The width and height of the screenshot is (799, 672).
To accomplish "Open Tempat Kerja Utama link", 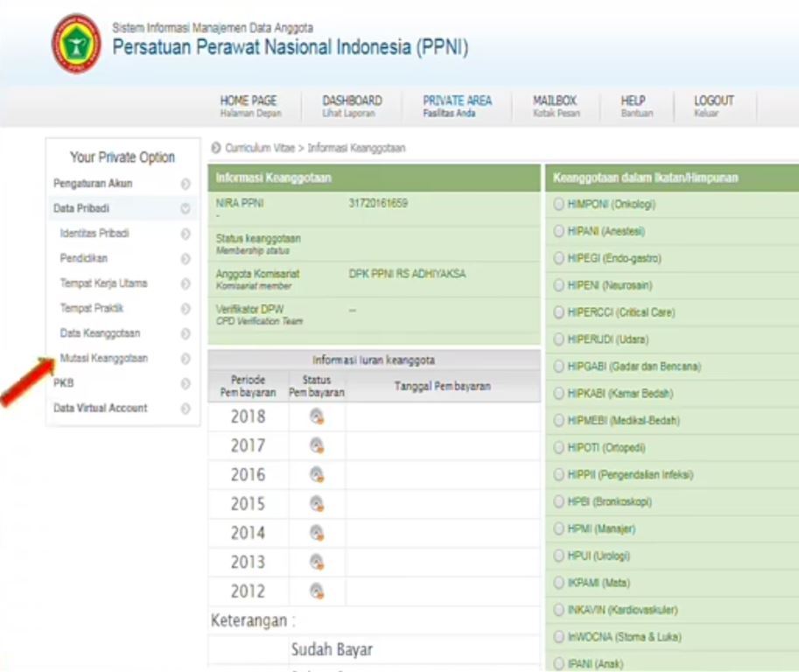I will pyautogui.click(x=103, y=283).
